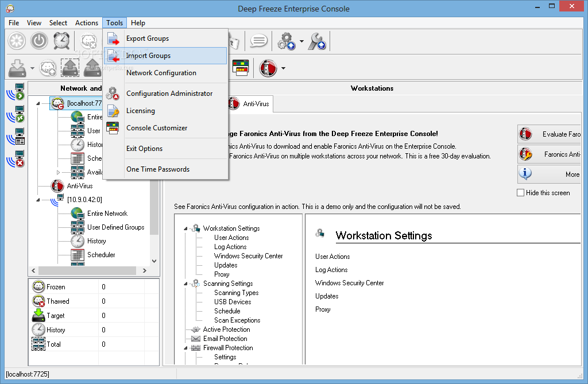Click the bear icon beside install tray
Image resolution: width=588 pixels, height=384 pixels.
(x=48, y=68)
